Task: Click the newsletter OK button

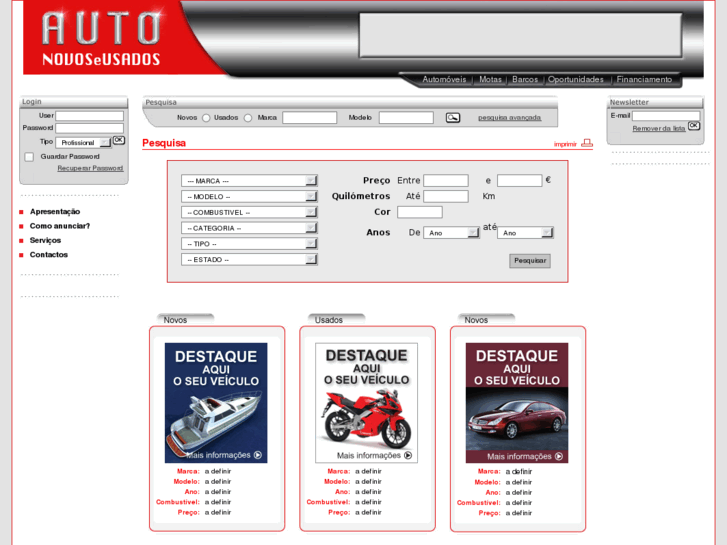Action: [694, 126]
